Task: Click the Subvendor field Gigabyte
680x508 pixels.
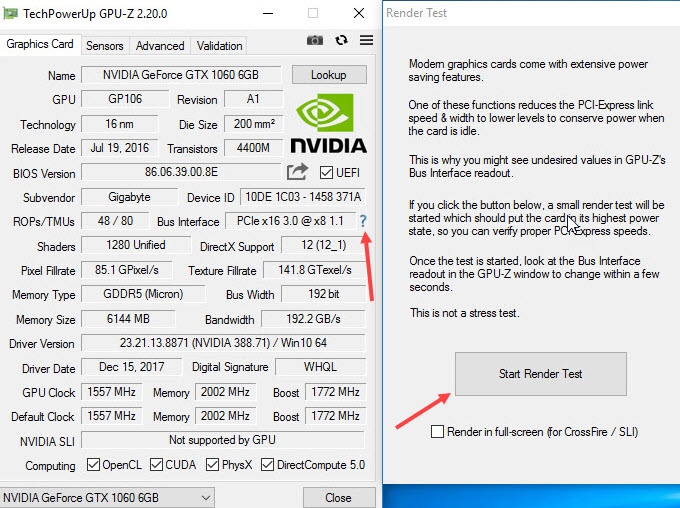Action: point(129,197)
